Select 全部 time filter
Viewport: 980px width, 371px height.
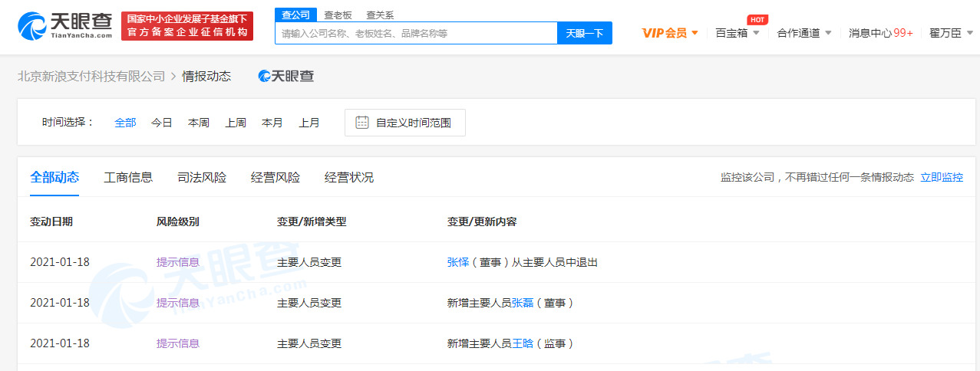pyautogui.click(x=125, y=123)
